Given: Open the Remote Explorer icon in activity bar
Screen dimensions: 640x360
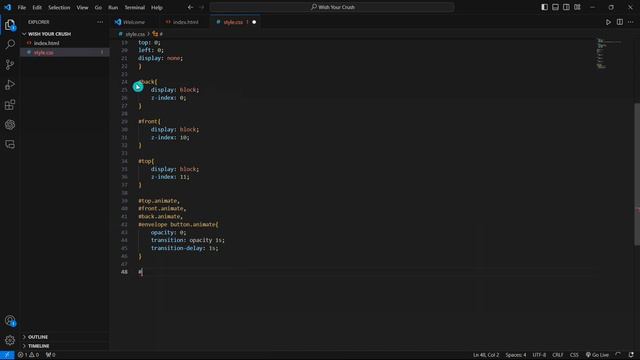Looking at the screenshot, I should click(10, 144).
